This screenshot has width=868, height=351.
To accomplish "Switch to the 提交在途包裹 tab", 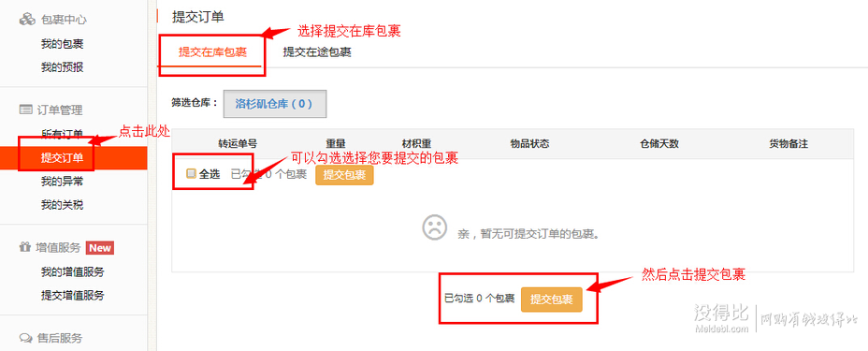I will point(317,52).
